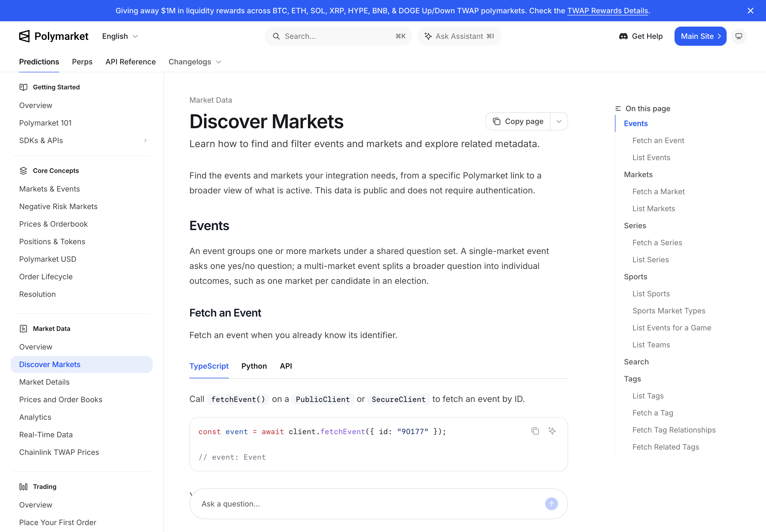Click Market Data section icon
This screenshot has height=532, width=766.
[x=23, y=329]
